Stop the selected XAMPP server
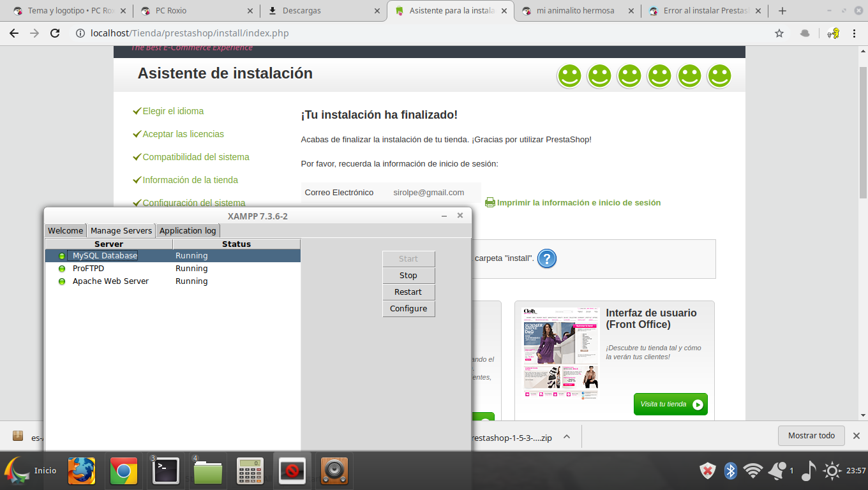The width and height of the screenshot is (868, 490). pos(408,276)
